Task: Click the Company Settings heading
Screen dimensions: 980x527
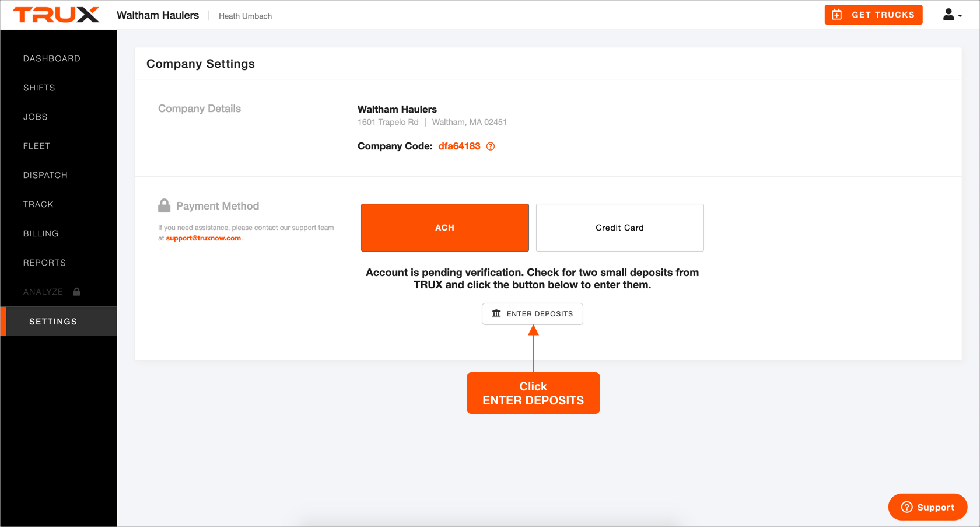Action: point(201,64)
